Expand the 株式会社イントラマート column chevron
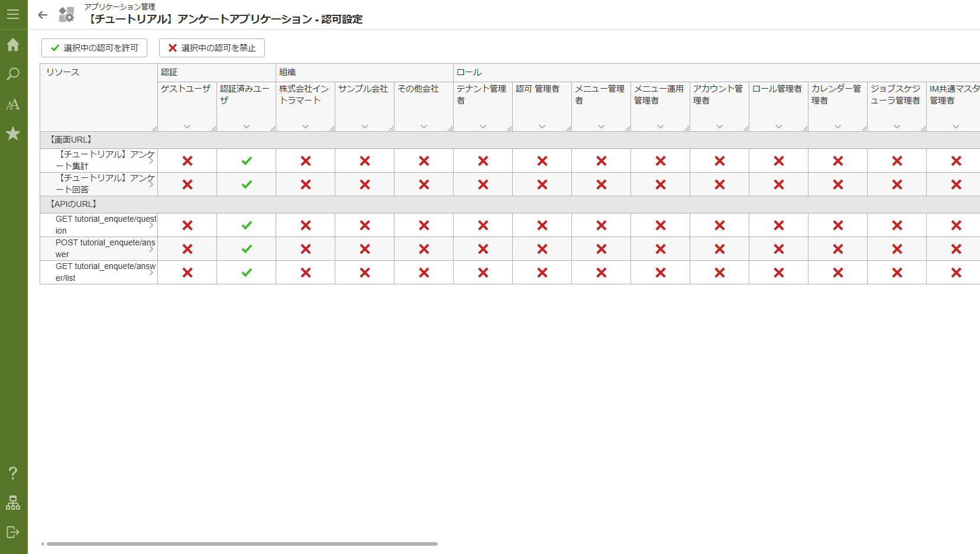980x554 pixels. (306, 127)
